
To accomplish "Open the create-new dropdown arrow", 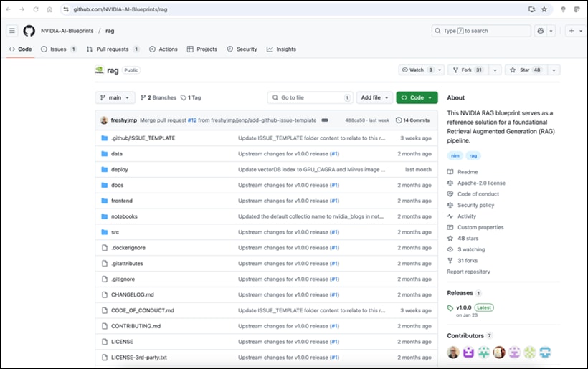I will point(581,31).
